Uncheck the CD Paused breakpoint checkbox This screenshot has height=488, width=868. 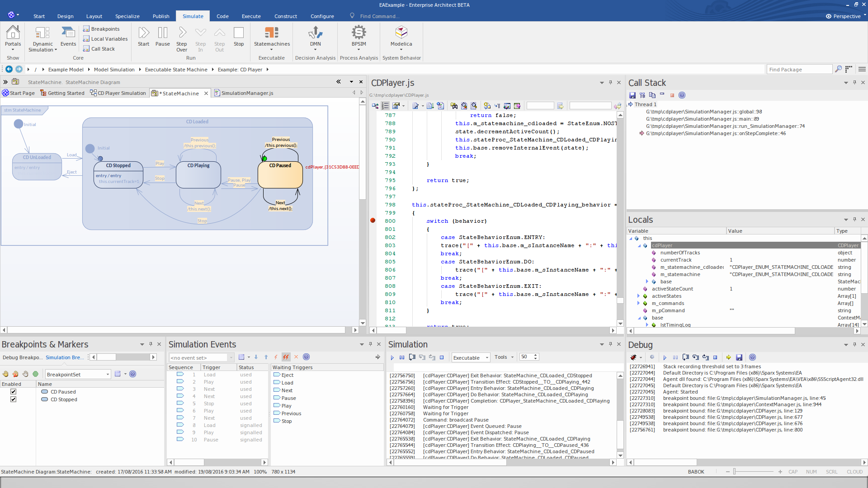click(13, 392)
